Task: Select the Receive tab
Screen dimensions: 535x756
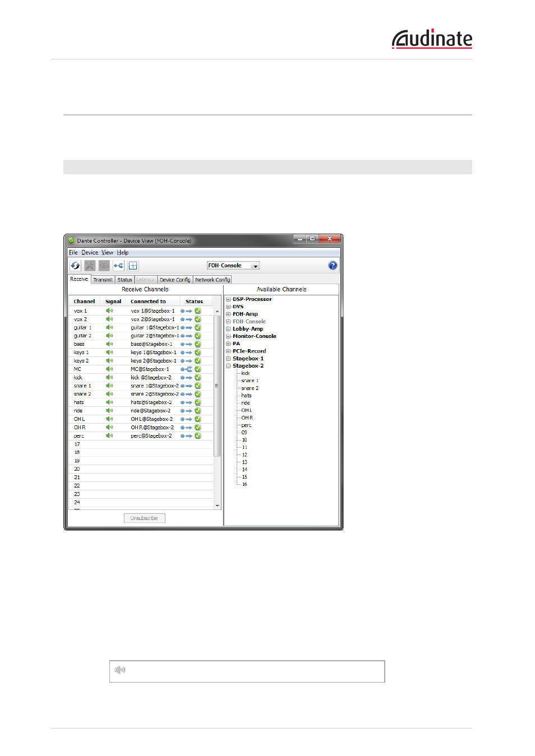Action: [x=79, y=279]
